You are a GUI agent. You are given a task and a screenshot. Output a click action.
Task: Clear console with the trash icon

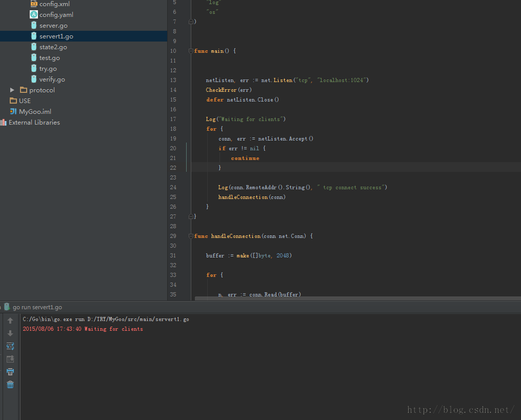[x=10, y=385]
